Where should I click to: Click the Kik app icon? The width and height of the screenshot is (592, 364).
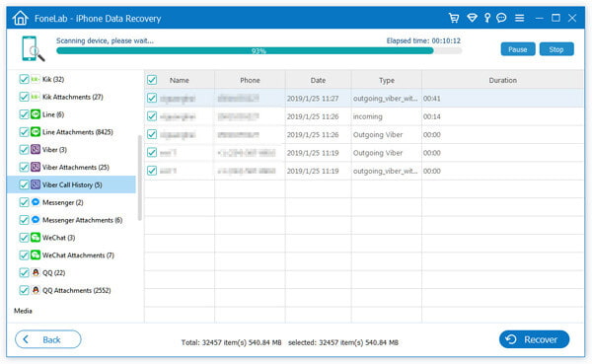(x=36, y=79)
